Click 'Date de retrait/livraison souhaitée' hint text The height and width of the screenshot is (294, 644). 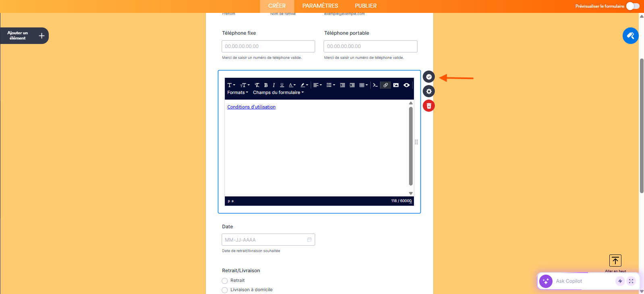251,251
